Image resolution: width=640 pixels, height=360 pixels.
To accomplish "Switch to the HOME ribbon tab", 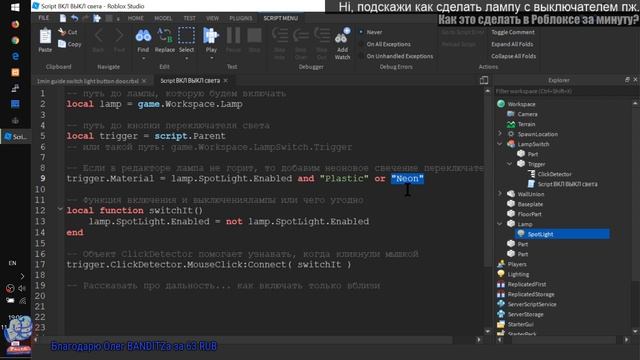I will coord(136,18).
